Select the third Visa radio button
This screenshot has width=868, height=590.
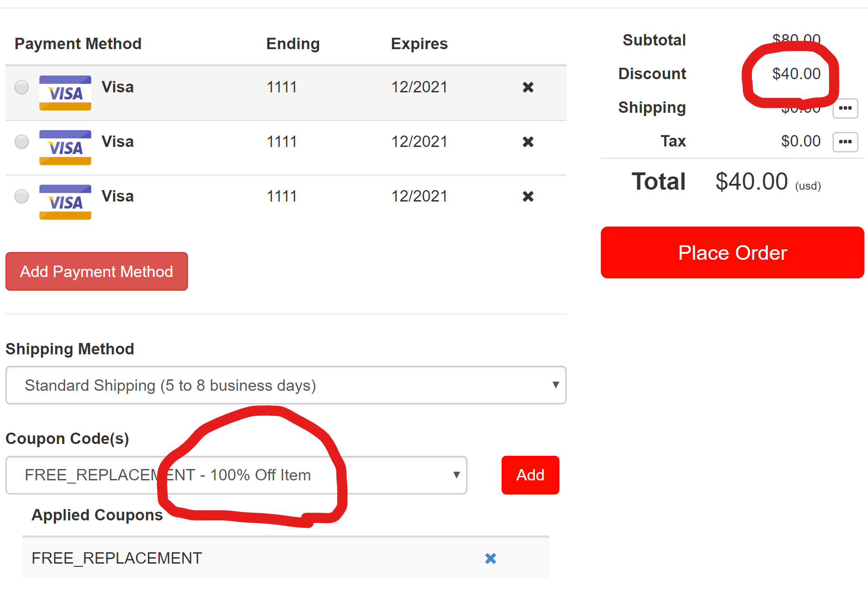click(x=21, y=196)
